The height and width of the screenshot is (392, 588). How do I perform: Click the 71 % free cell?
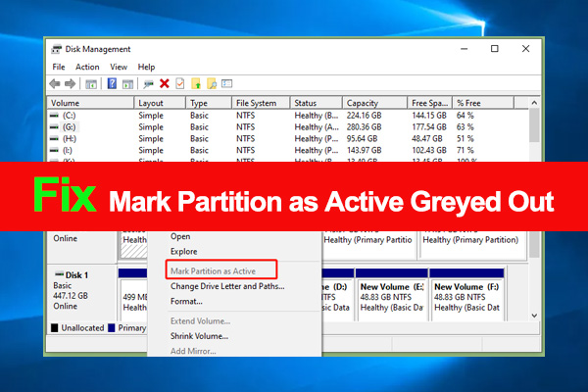pyautogui.click(x=465, y=150)
